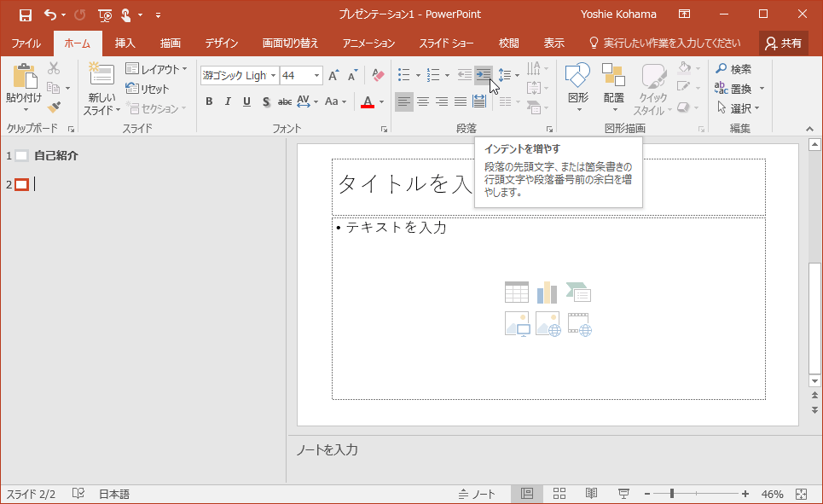Image resolution: width=823 pixels, height=504 pixels.
Task: Click the 共有 share button
Action: click(784, 43)
